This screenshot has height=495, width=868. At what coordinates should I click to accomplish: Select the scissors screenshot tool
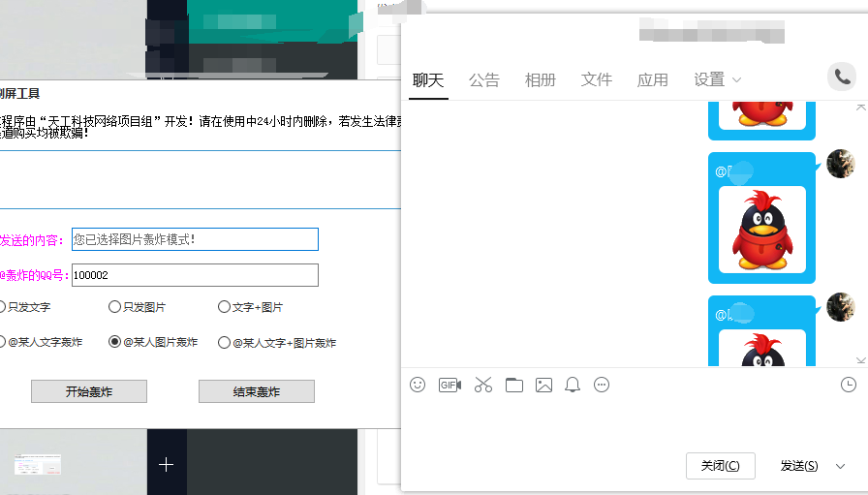(x=483, y=385)
